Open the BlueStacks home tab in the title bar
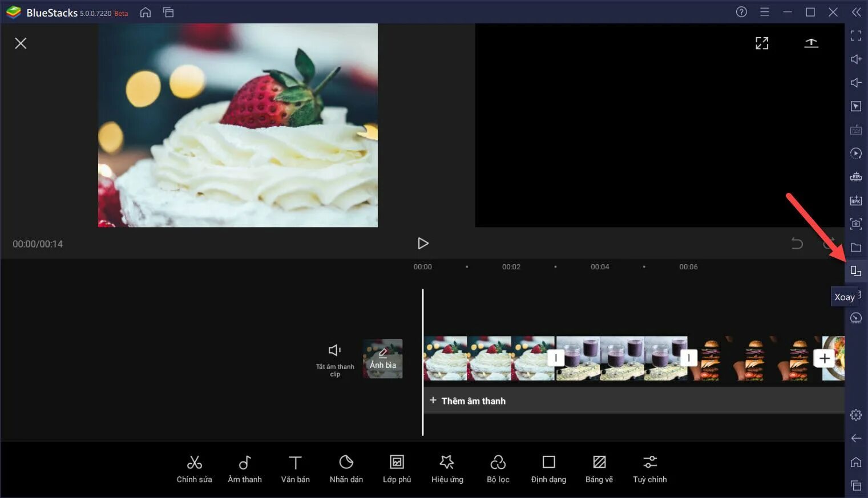The width and height of the screenshot is (868, 498). 146,12
